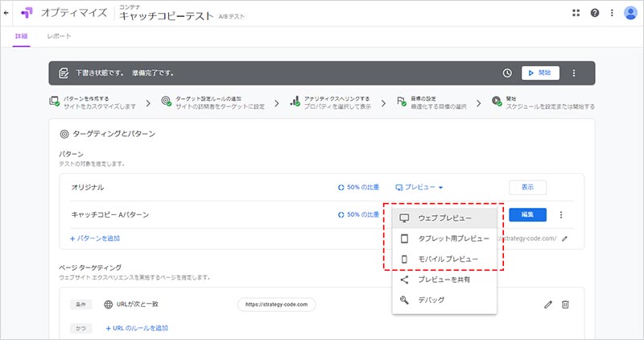The height and width of the screenshot is (340, 644).
Task: Delete the URL rule with trash icon
Action: (x=565, y=305)
